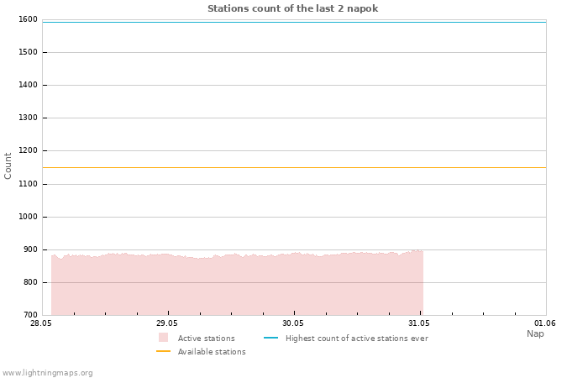Click the 28.05 date label on x-axis
588x378 pixels.
pyautogui.click(x=41, y=323)
